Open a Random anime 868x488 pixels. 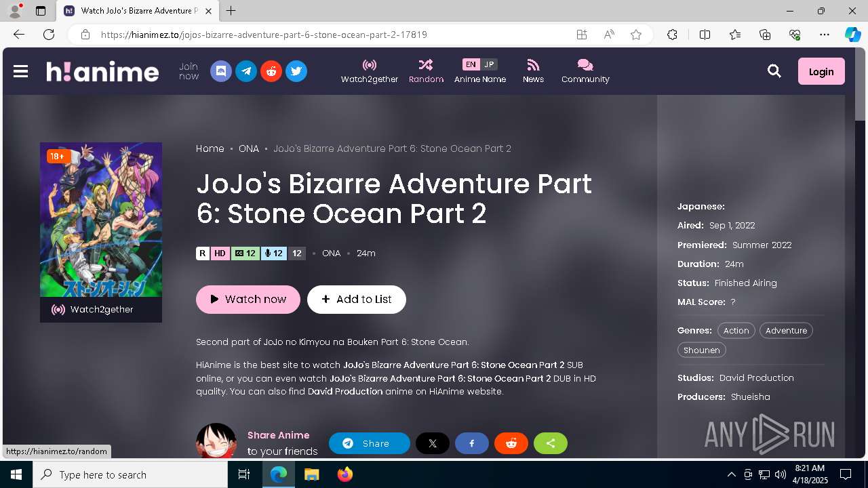click(426, 71)
